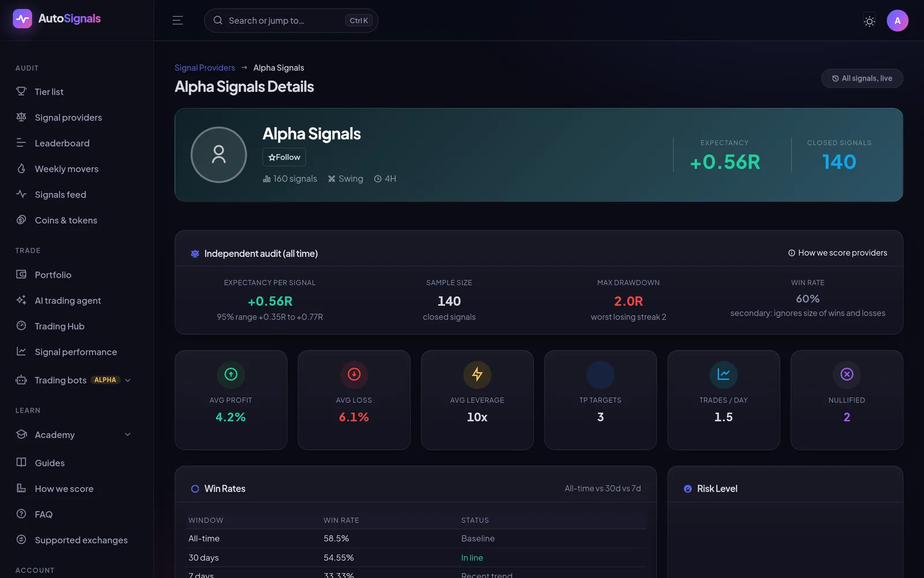
Task: Click the 160 signals stat
Action: coord(290,179)
